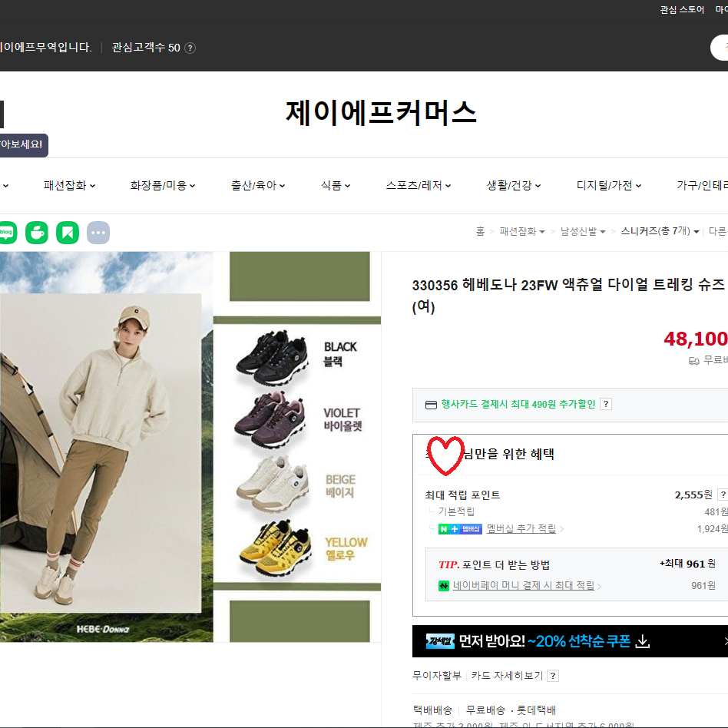Click 무이자할부 link
The width and height of the screenshot is (728, 728).
pos(437,676)
